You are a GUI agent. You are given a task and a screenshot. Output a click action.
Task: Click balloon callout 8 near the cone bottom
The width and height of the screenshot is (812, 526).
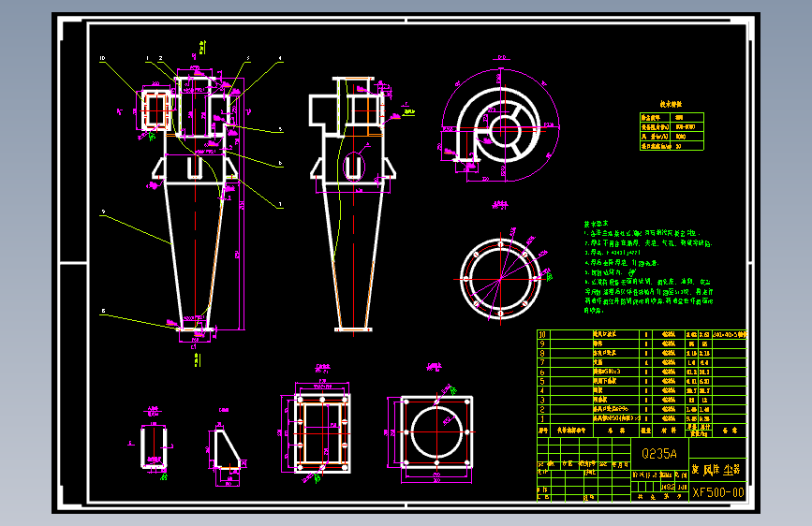pos(104,311)
